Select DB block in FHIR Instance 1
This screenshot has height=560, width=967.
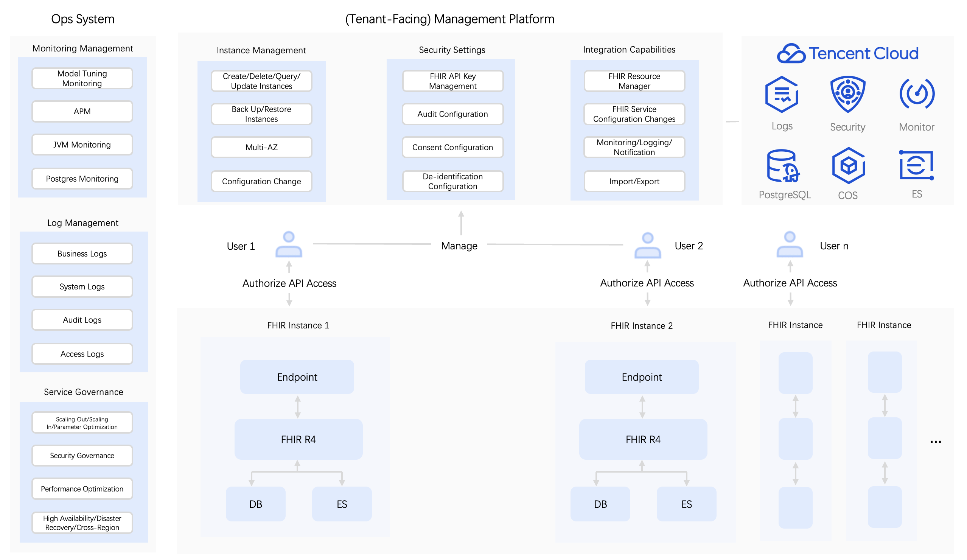[x=256, y=504]
